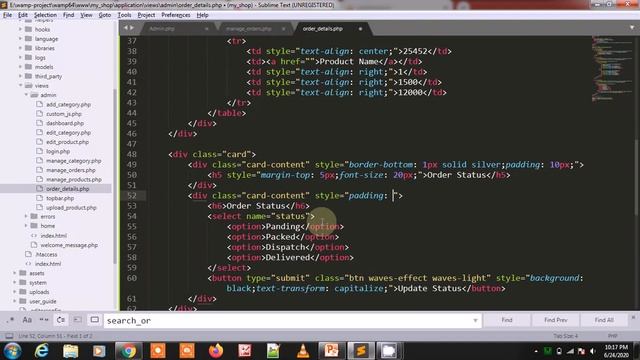Toggle whole word search option
The image size is (640, 360).
[x=44, y=320]
